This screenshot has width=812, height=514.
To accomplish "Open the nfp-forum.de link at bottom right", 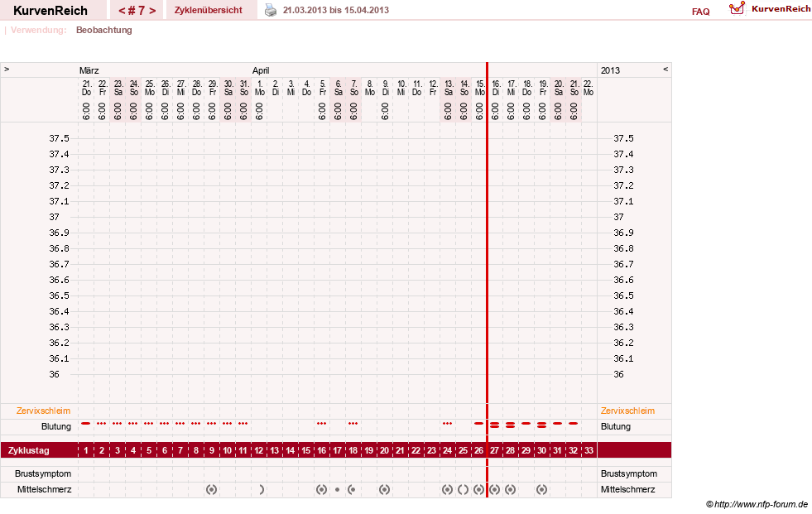I will (757, 504).
